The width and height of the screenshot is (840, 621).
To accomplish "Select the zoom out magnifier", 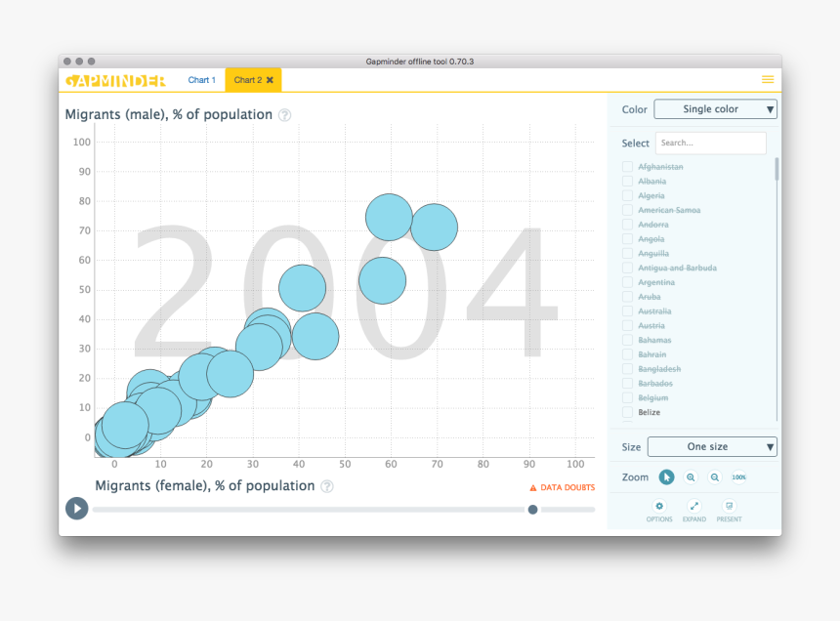I will tap(715, 477).
